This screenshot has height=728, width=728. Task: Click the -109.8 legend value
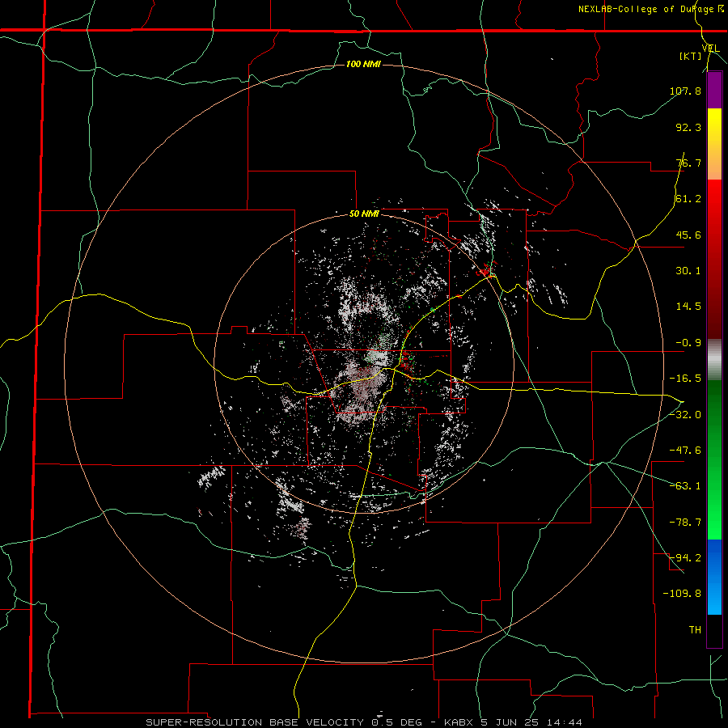click(x=682, y=594)
